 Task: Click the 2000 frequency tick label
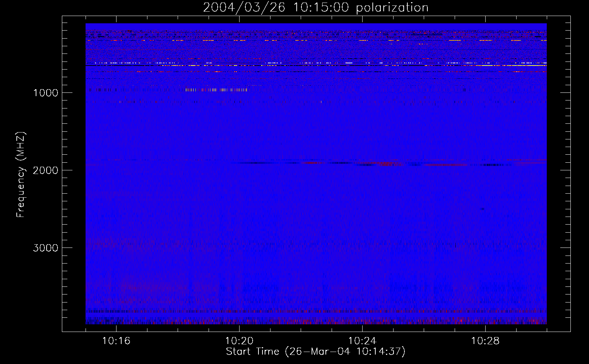pos(46,170)
